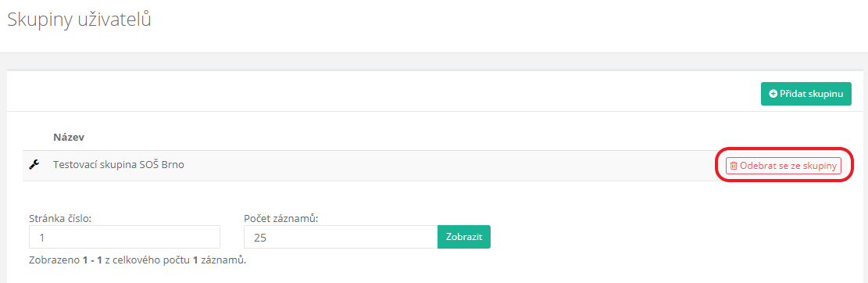Focus the Počet záznamů input field
Image resolution: width=868 pixels, height=283 pixels.
point(341,236)
